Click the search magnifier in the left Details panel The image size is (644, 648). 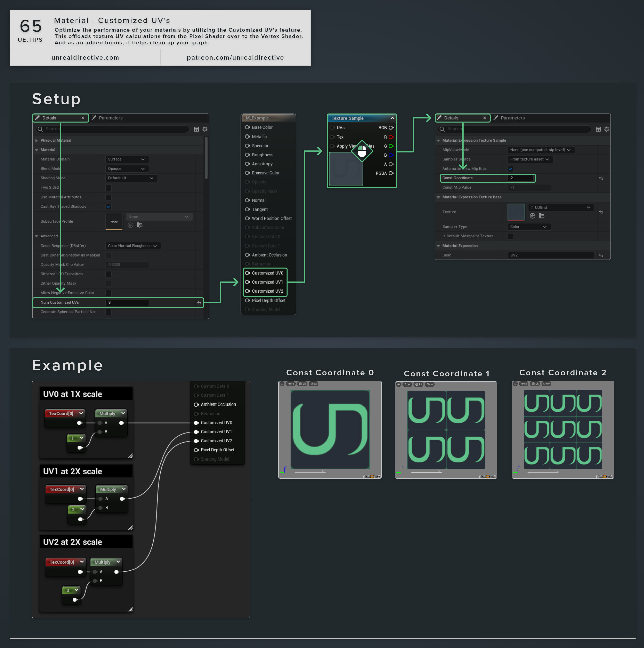tap(40, 129)
